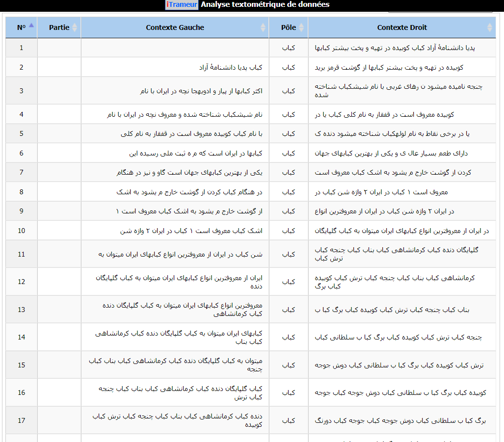504x442 pixels.
Task: Open the iTrameur logo link
Action: click(182, 4)
